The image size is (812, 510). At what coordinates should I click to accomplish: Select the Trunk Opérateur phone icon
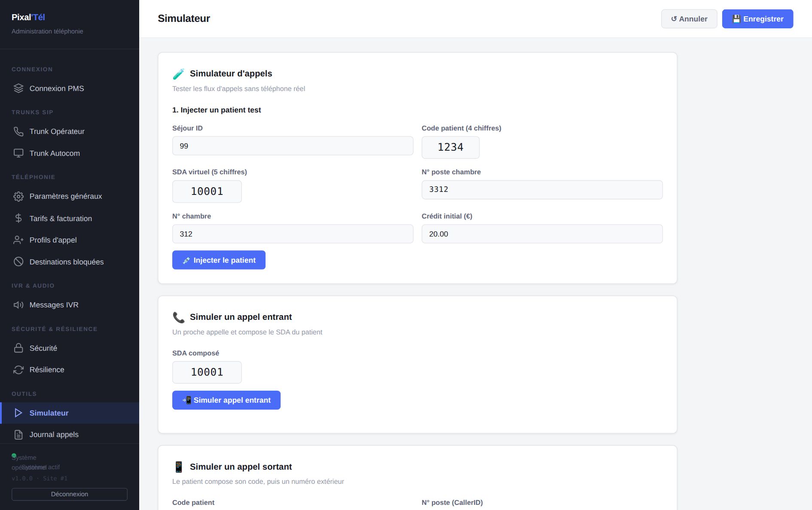coord(18,131)
